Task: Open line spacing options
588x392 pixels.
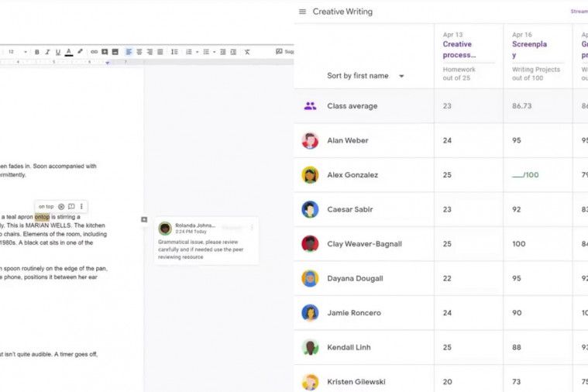Action: (x=174, y=52)
